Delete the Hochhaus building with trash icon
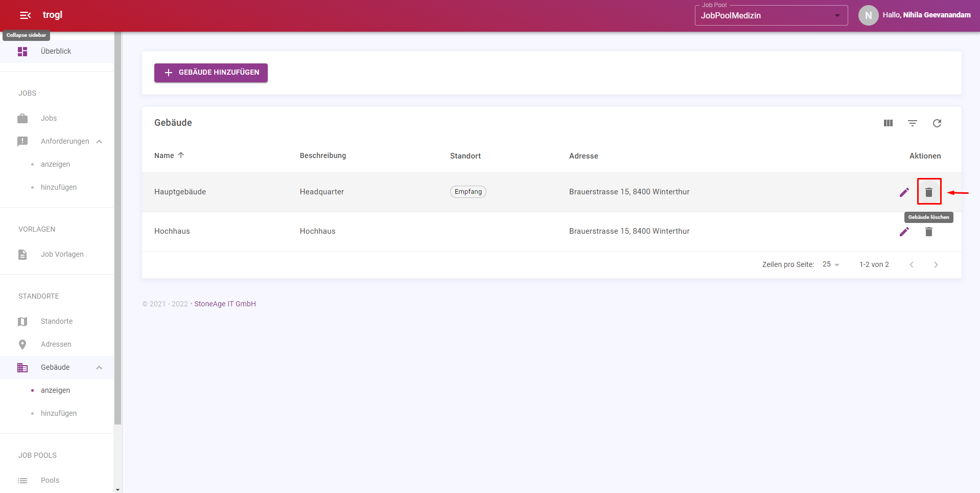The height and width of the screenshot is (493, 980). 929,232
